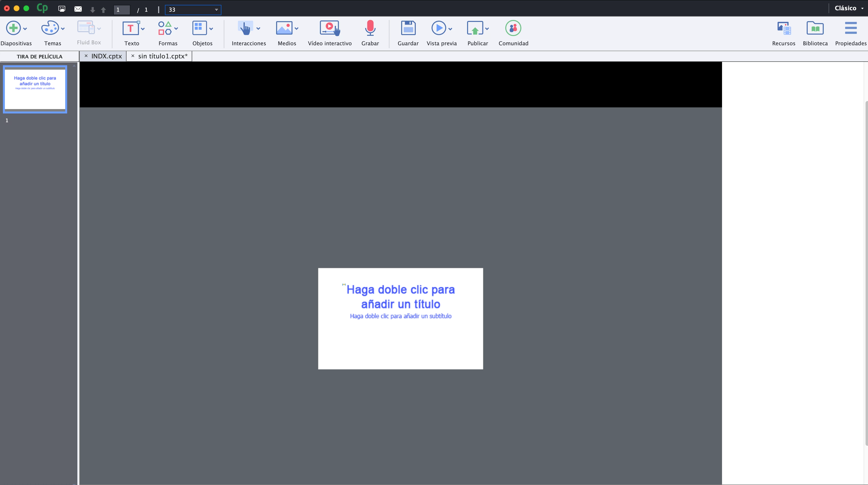The height and width of the screenshot is (485, 868).
Task: Click the Diapositivas add slide icon
Action: click(x=13, y=28)
